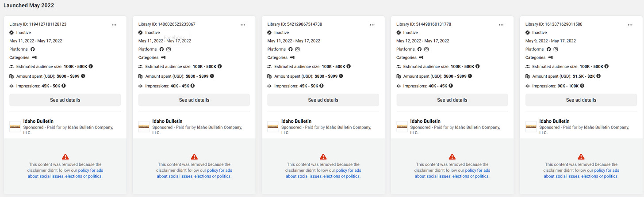Screen dimensions: 644x197
Task: Click Instagram platform icon in ad 1406026523235867
Action: [x=169, y=49]
